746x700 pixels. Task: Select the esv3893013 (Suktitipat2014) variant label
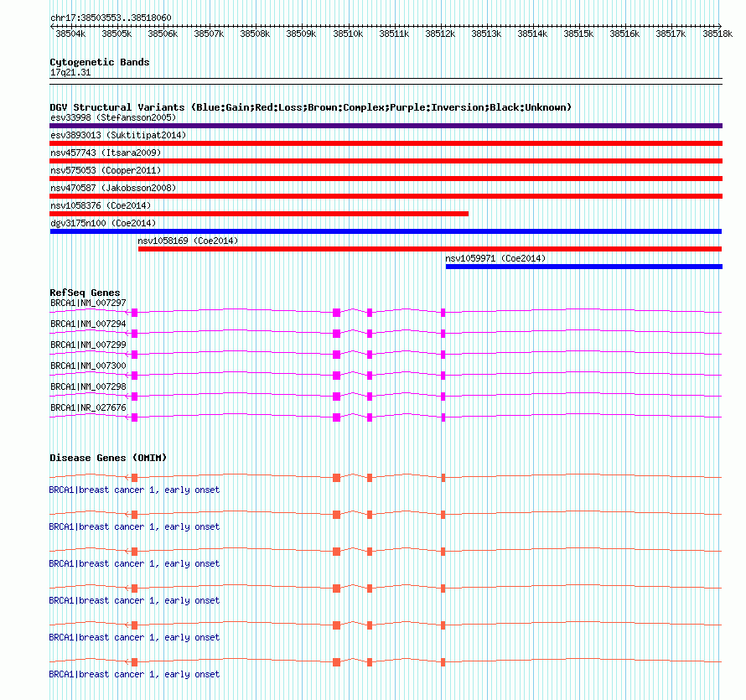pos(118,135)
